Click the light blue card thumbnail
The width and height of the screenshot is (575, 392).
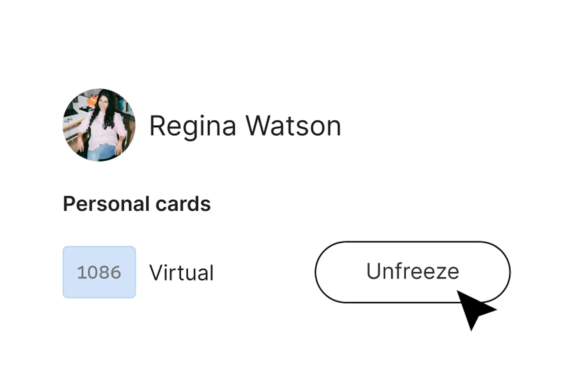tap(99, 272)
